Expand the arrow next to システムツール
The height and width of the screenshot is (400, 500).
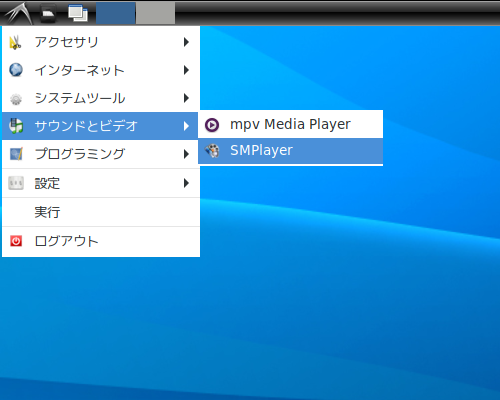point(186,98)
